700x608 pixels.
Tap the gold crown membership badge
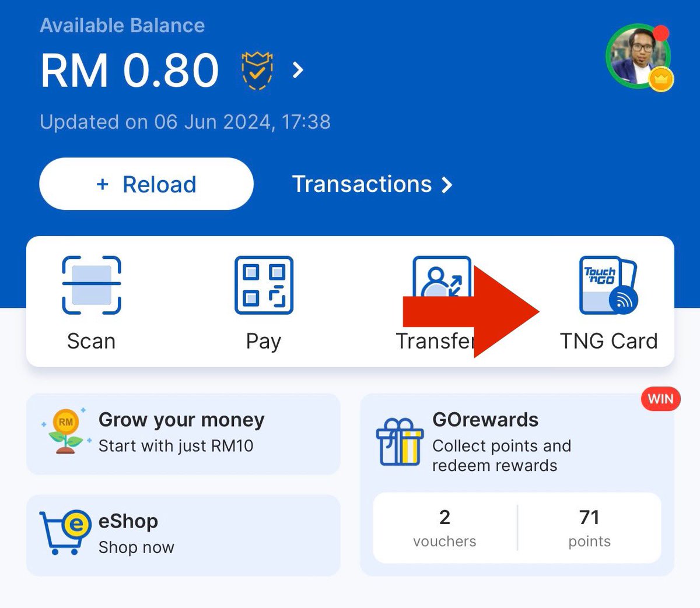click(661, 79)
